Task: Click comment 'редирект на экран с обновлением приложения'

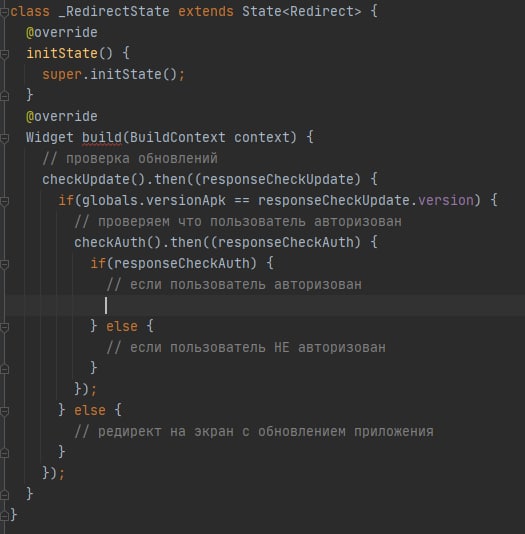Action: [254, 431]
